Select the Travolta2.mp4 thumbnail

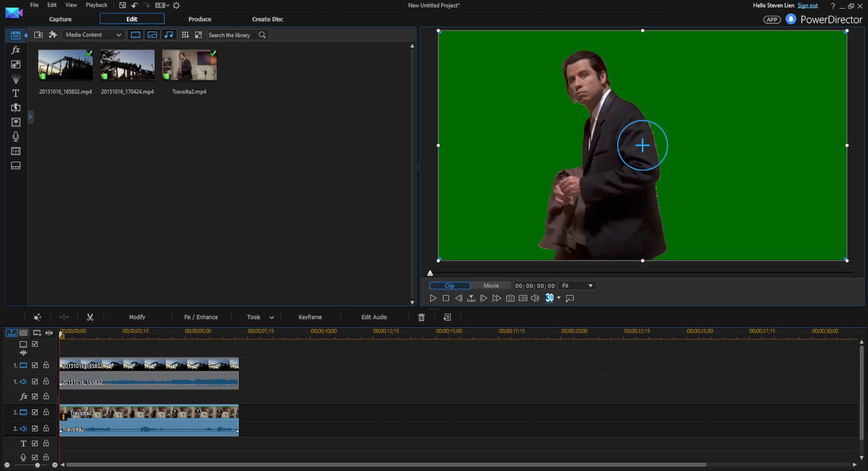click(189, 65)
